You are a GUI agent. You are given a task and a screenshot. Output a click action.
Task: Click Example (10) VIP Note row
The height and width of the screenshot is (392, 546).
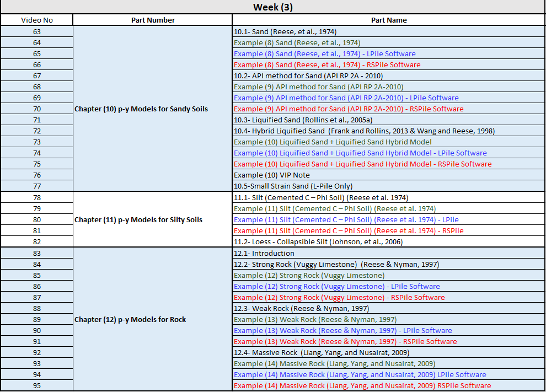(x=271, y=175)
